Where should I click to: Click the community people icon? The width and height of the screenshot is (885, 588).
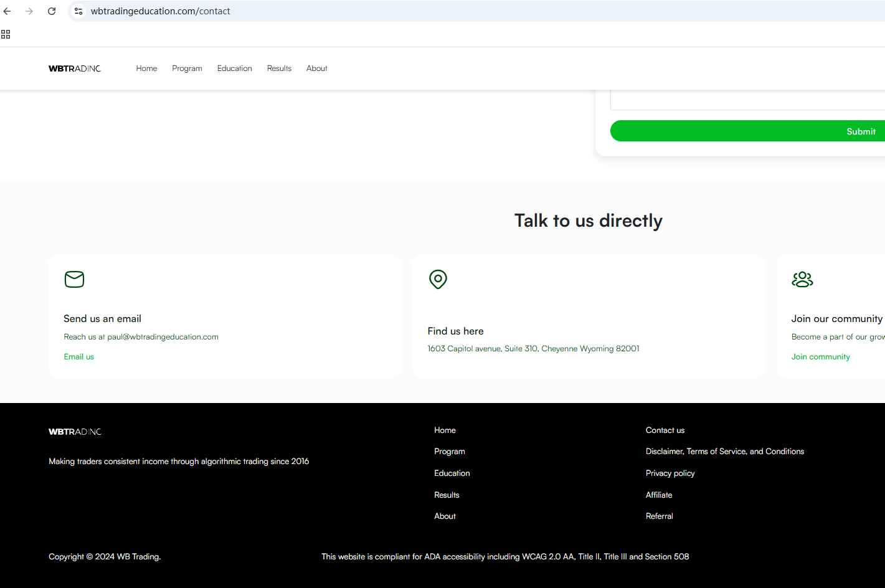tap(802, 279)
